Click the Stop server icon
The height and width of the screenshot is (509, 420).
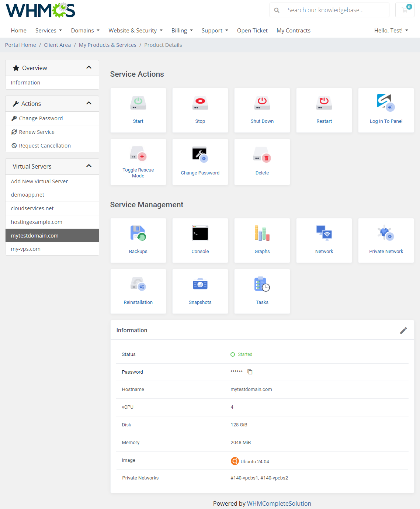point(200,103)
